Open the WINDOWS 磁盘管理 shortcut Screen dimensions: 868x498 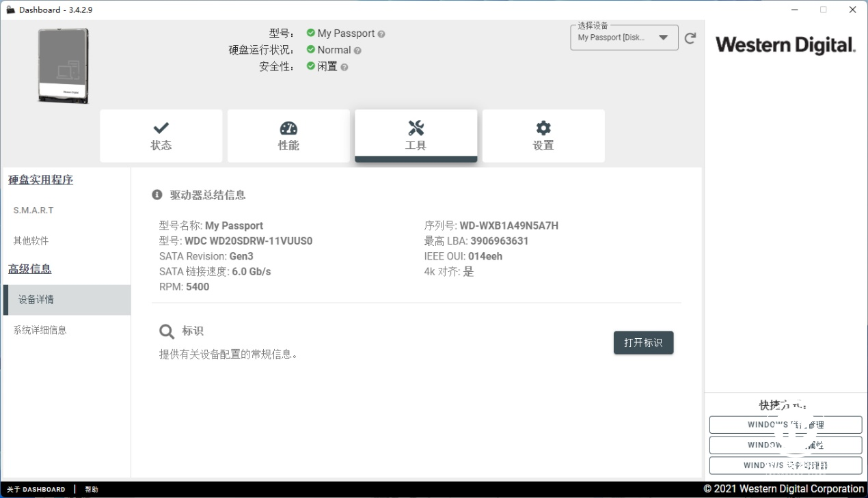coord(785,425)
